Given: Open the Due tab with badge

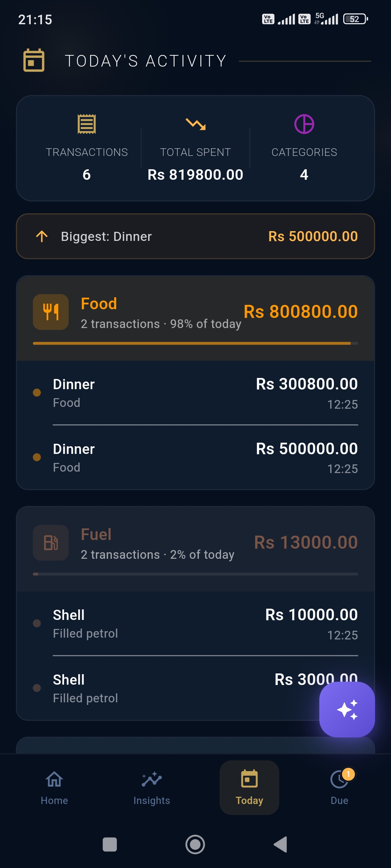Looking at the screenshot, I should pos(340,788).
